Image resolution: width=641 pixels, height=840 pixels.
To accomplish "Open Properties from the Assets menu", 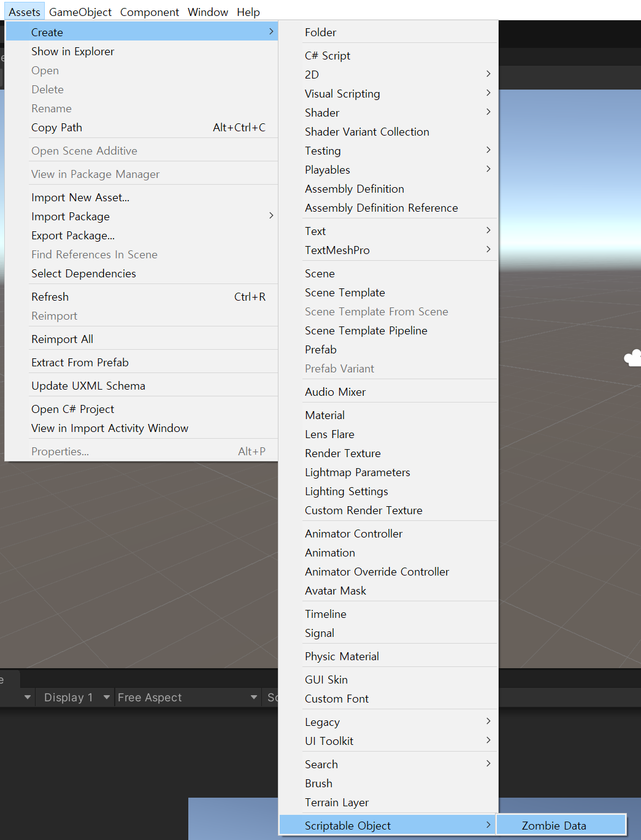I will point(59,451).
